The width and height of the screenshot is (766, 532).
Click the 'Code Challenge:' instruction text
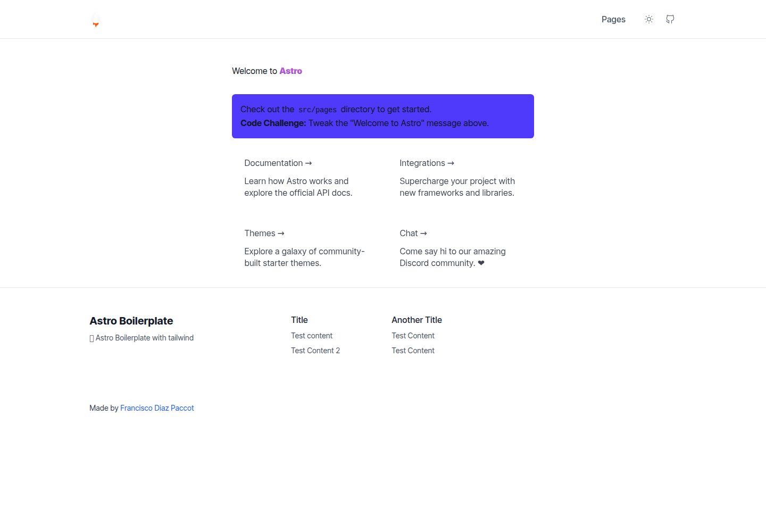[273, 123]
